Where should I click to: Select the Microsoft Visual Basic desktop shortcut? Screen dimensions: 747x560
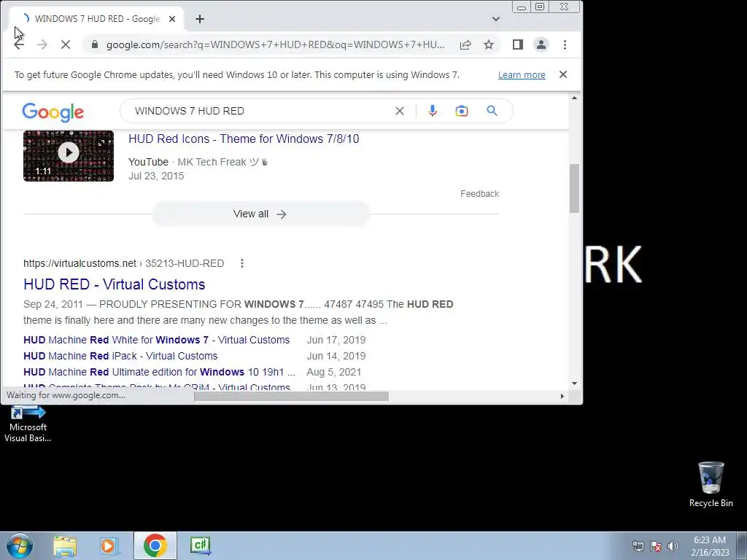point(28,424)
